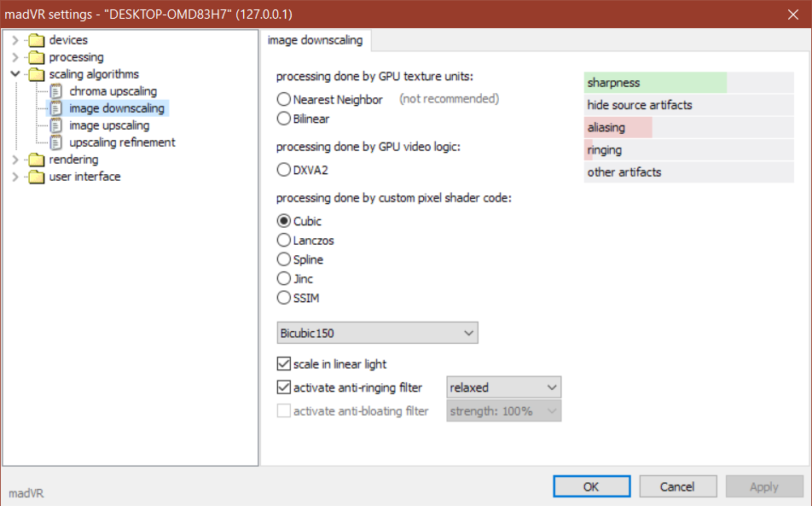Screen dimensions: 812x506
Task: Select the Cubic radio button
Action: click(x=284, y=221)
